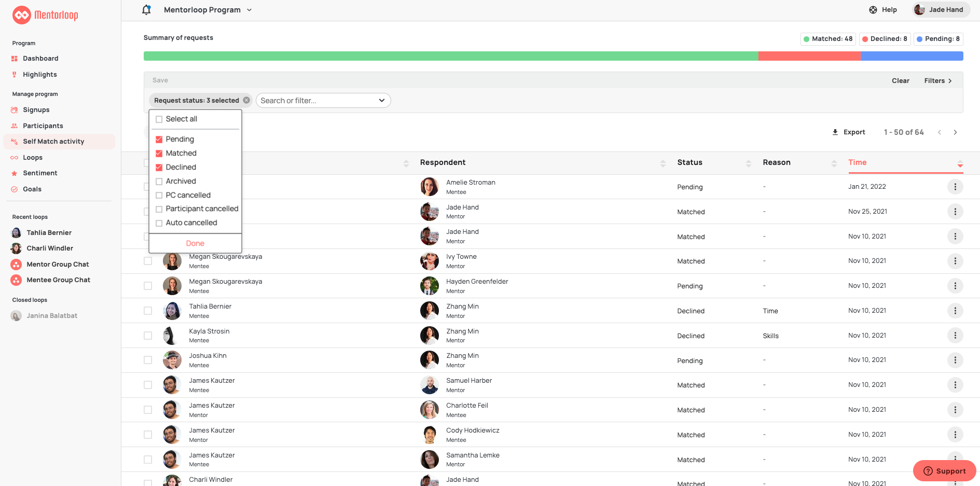Click the Pending: 8 legend badge
Viewport: 980px width, 486px height.
point(938,39)
